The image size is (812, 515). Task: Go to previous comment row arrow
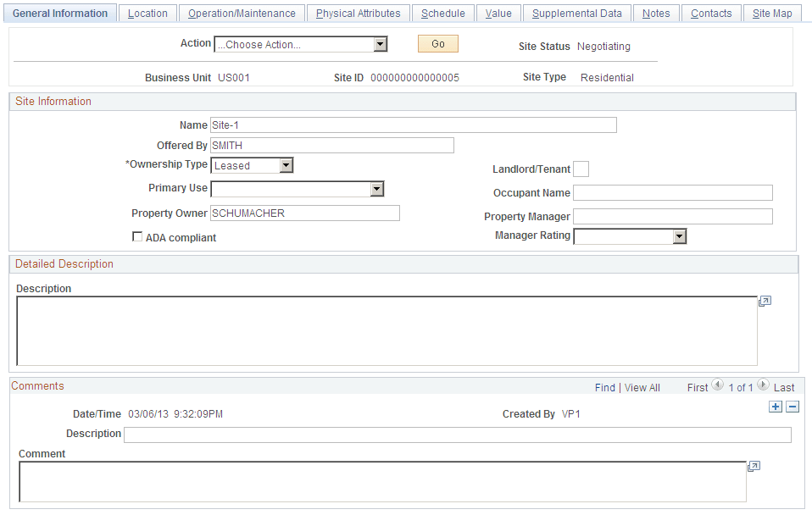coord(717,385)
